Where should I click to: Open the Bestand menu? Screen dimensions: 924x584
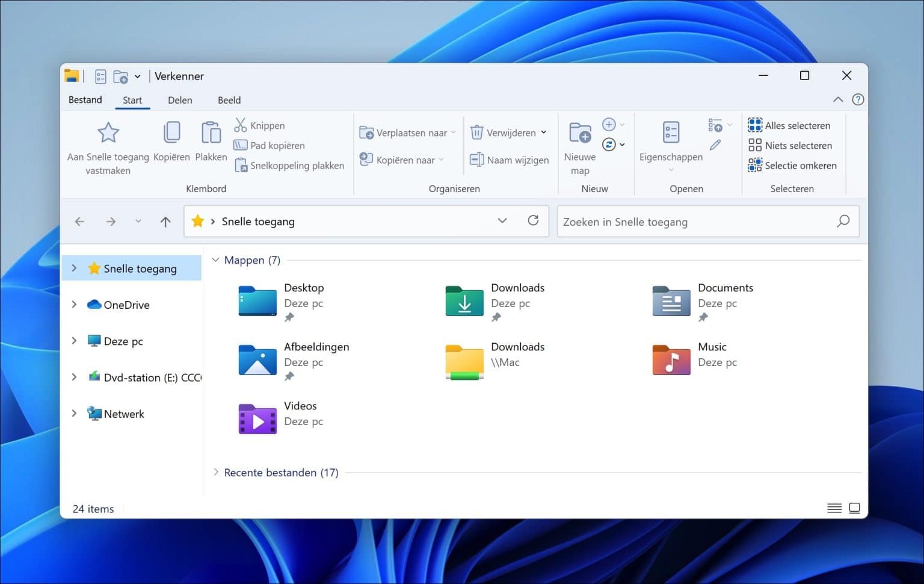pyautogui.click(x=85, y=100)
